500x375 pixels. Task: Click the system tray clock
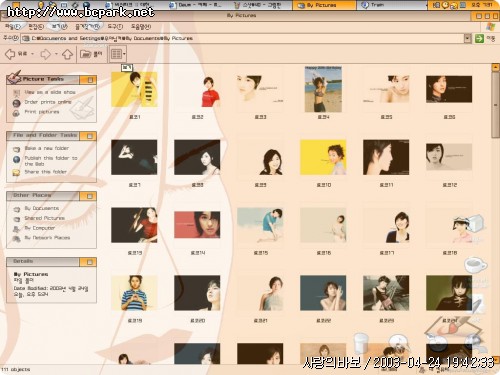pyautogui.click(x=482, y=5)
